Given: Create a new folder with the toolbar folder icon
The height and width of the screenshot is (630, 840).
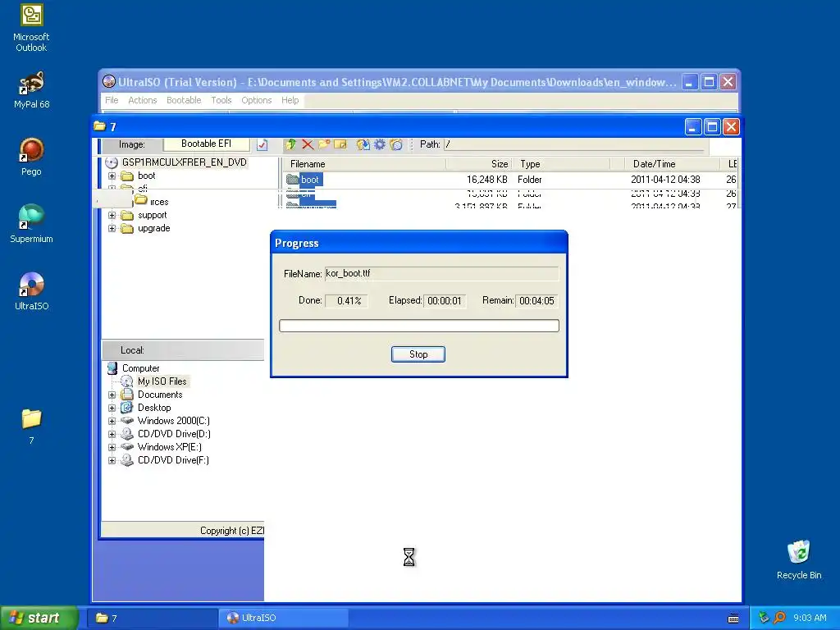Looking at the screenshot, I should tap(324, 144).
